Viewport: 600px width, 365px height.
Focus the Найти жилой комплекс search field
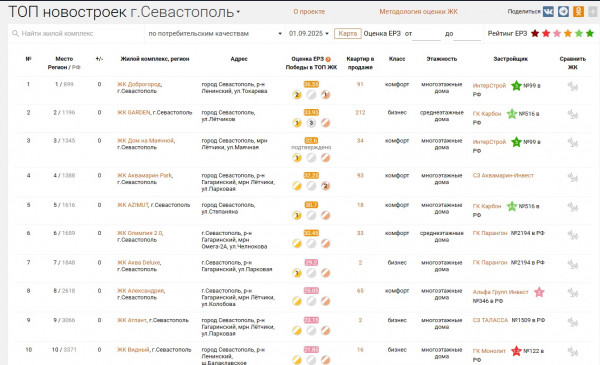tap(77, 34)
